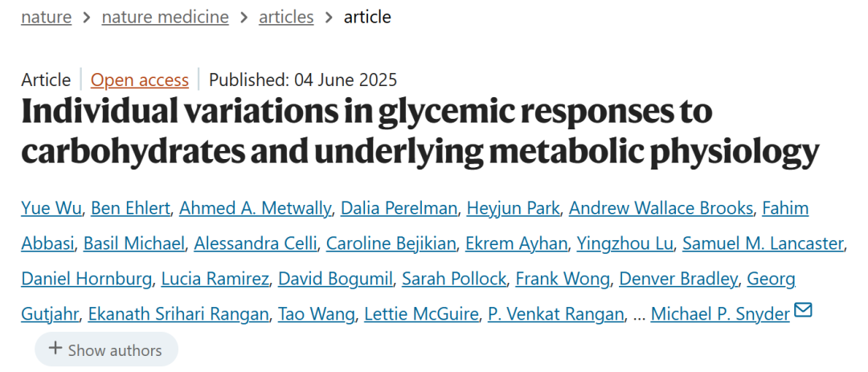868x372 pixels.
Task: Open Samuel M. Lancaster author link
Action: [763, 243]
